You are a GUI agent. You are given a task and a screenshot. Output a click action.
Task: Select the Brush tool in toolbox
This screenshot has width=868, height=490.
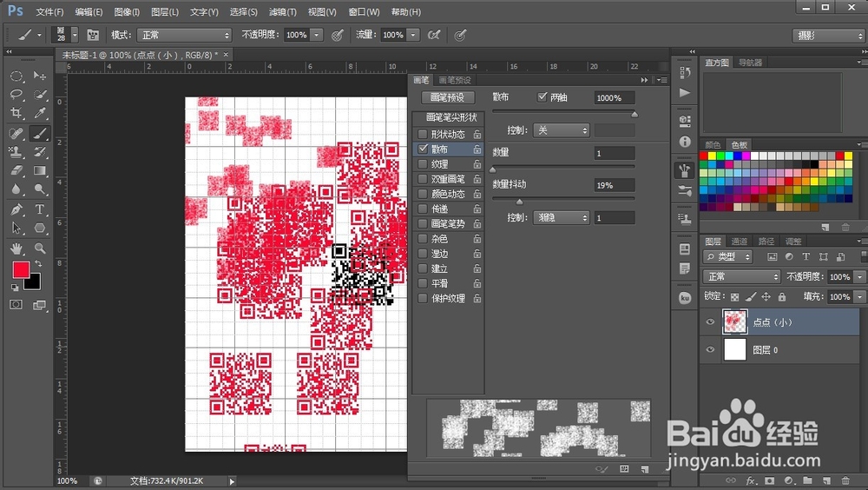(39, 133)
